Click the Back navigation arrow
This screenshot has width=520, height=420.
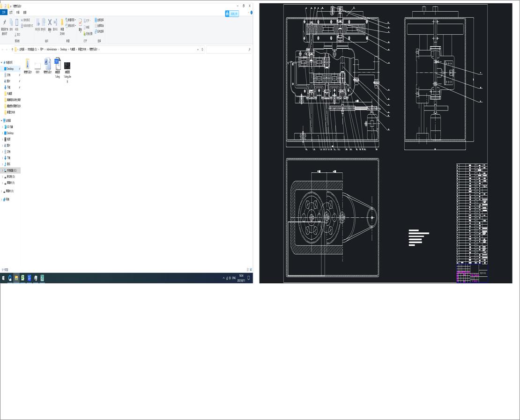3,49
